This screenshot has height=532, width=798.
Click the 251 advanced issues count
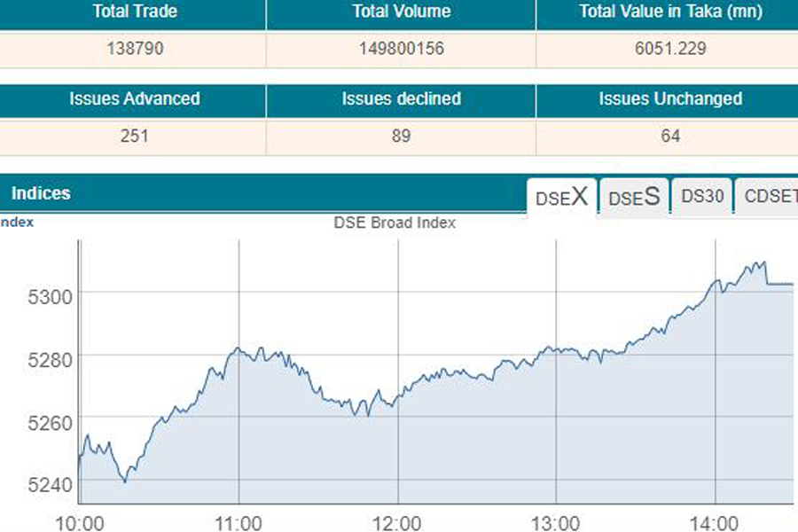coord(133,137)
